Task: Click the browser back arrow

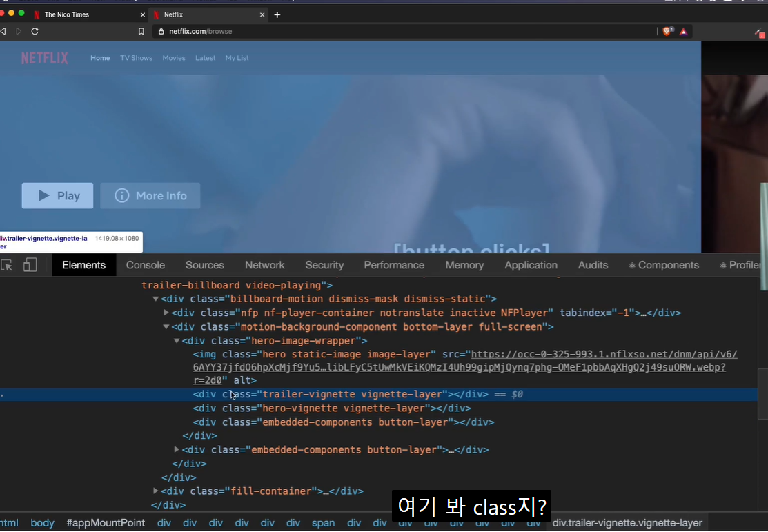Action: click(x=3, y=31)
